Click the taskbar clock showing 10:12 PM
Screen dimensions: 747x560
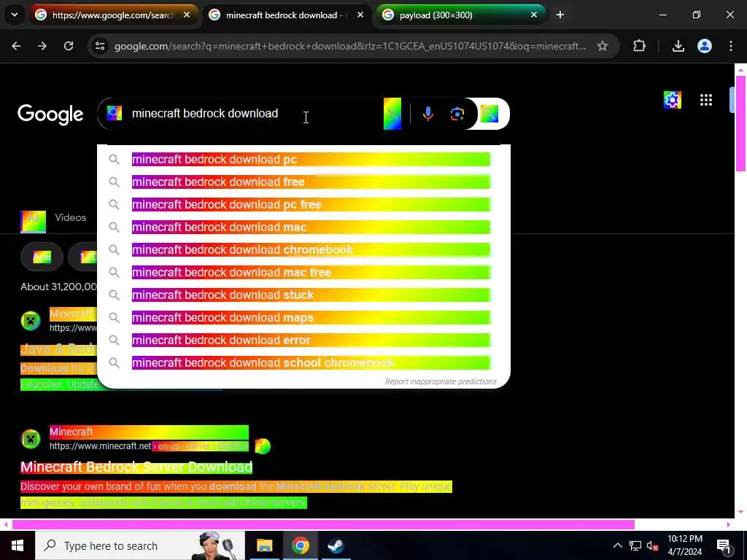point(684,545)
